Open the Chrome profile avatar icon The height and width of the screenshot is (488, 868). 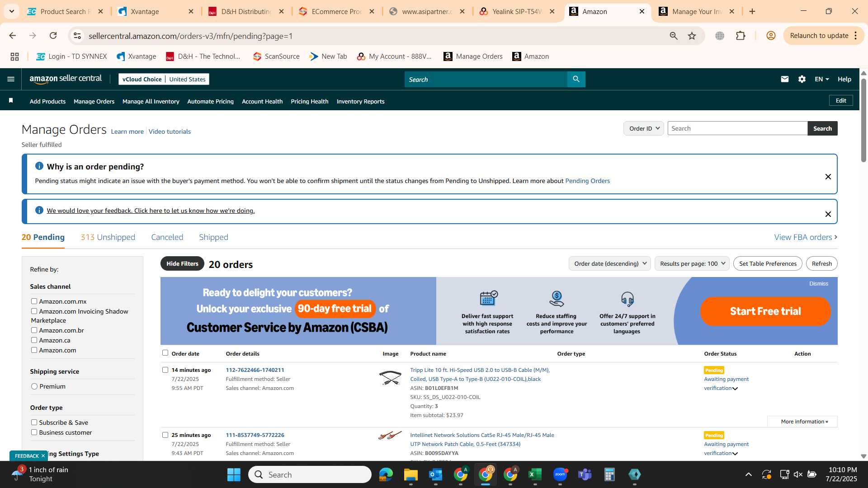(771, 36)
